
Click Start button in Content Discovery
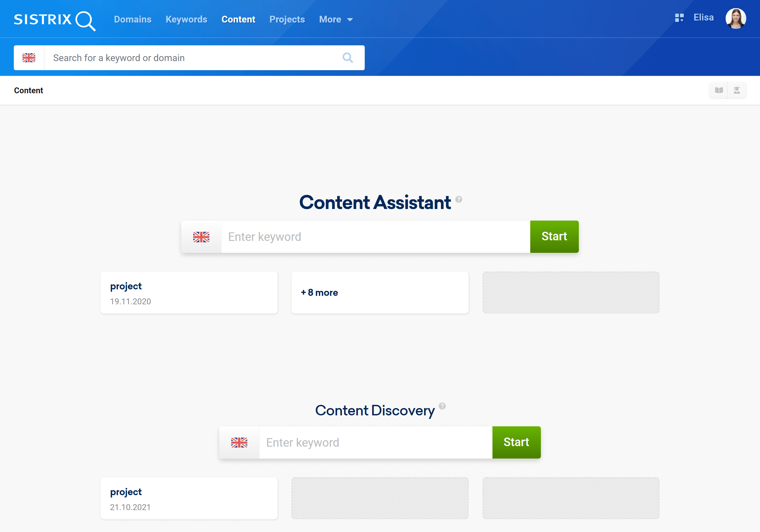pyautogui.click(x=516, y=443)
